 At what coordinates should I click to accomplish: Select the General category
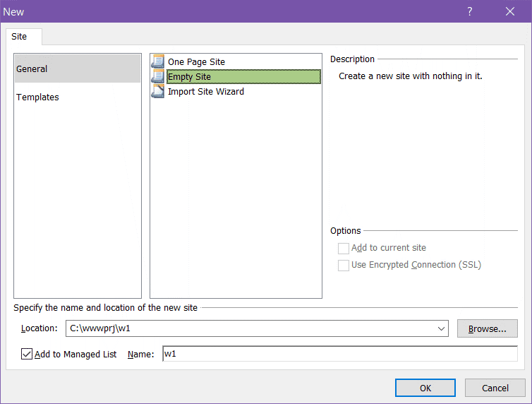click(77, 69)
